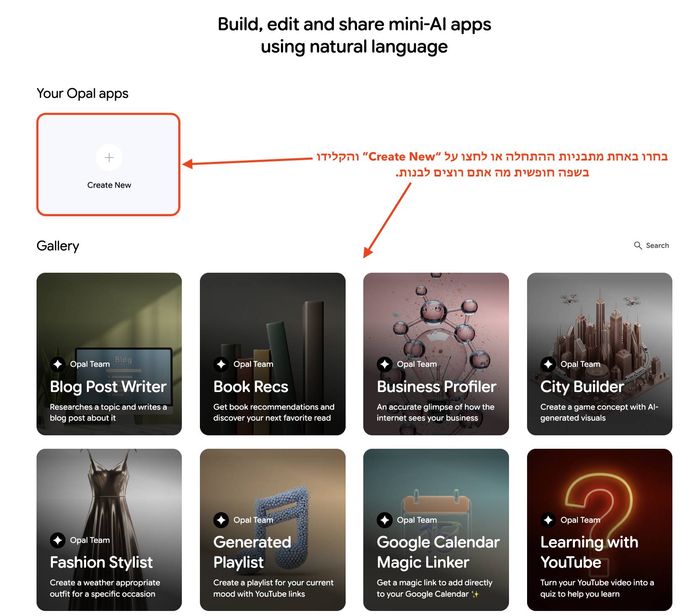Click Opal Team sparkle icon on Learning with YouTube
This screenshot has height=616, width=698.
(548, 520)
